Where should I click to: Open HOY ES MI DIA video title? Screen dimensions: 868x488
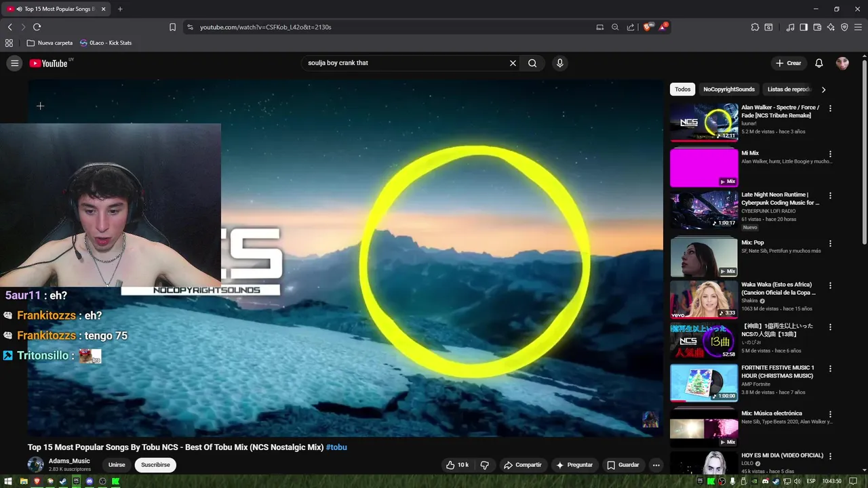[x=782, y=455]
